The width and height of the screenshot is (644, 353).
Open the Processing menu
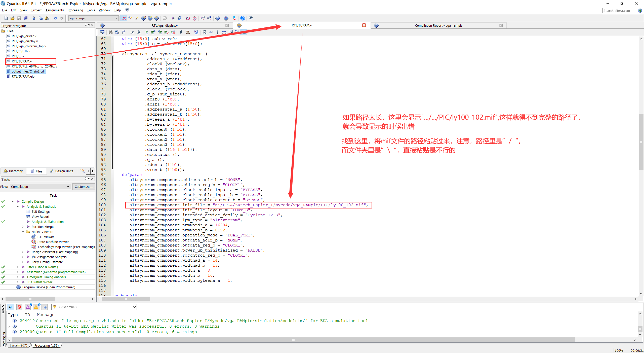pos(75,10)
